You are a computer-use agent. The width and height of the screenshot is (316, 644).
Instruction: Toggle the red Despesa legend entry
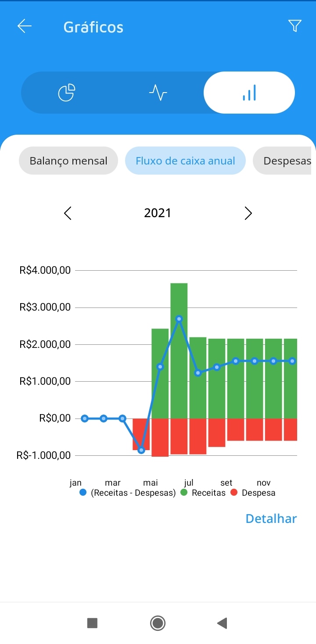(253, 493)
